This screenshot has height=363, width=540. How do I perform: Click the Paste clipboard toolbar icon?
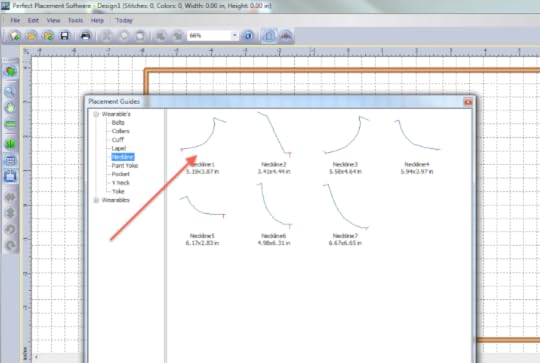(140, 35)
